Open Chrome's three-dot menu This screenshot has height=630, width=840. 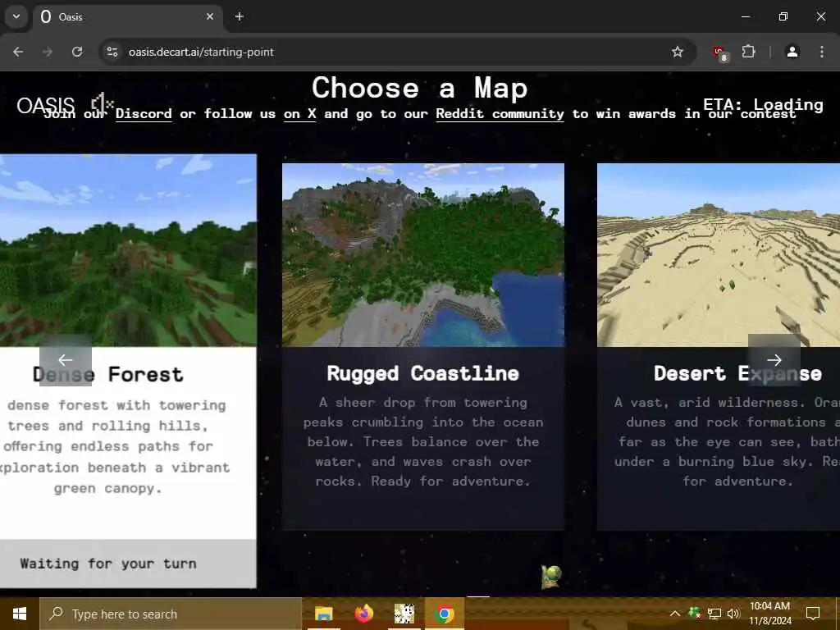click(x=822, y=52)
